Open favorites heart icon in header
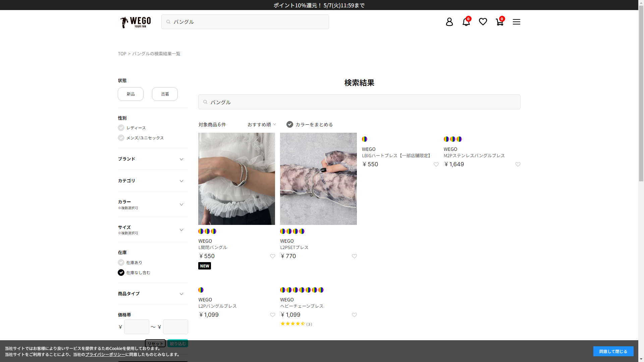The width and height of the screenshot is (644, 362). [x=483, y=22]
